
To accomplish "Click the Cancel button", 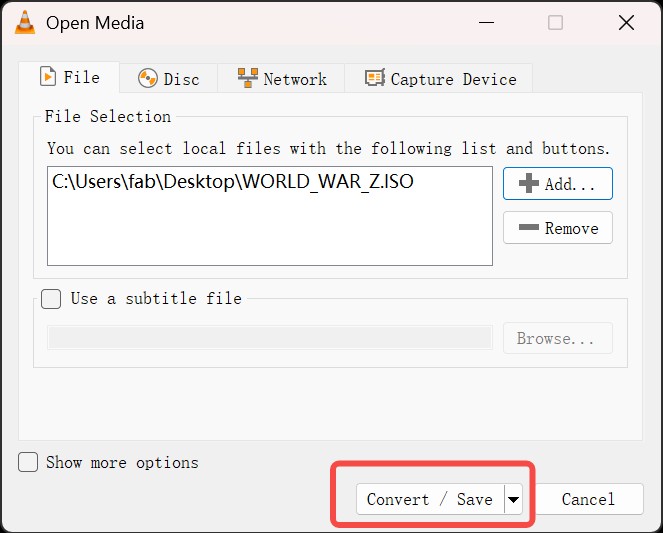I will point(588,499).
